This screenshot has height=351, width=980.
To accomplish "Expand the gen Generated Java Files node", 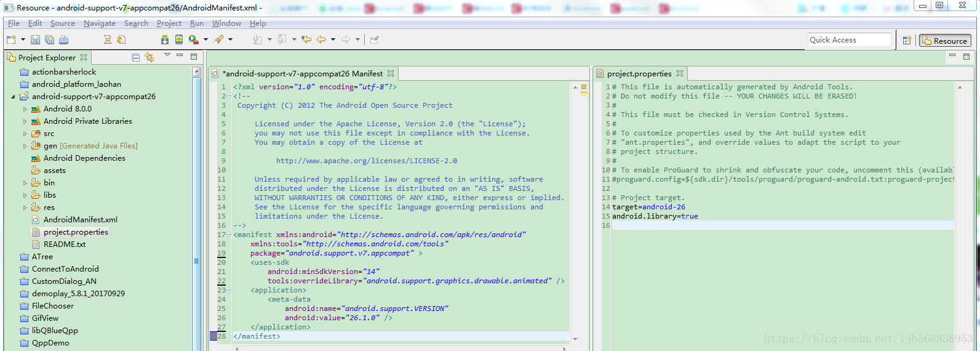I will coord(25,146).
